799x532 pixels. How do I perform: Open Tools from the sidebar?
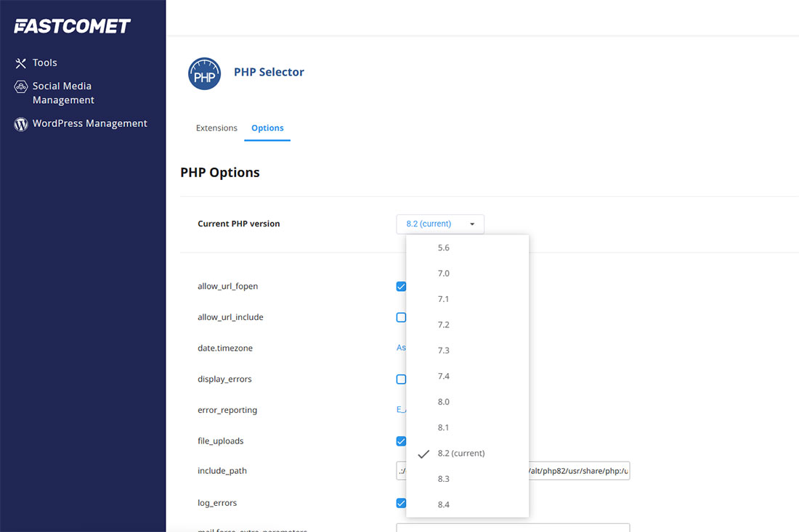point(44,63)
